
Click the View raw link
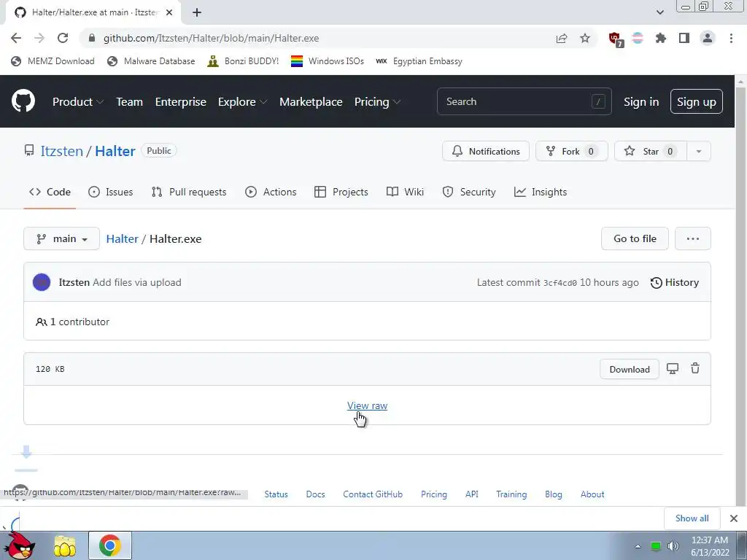click(x=368, y=405)
